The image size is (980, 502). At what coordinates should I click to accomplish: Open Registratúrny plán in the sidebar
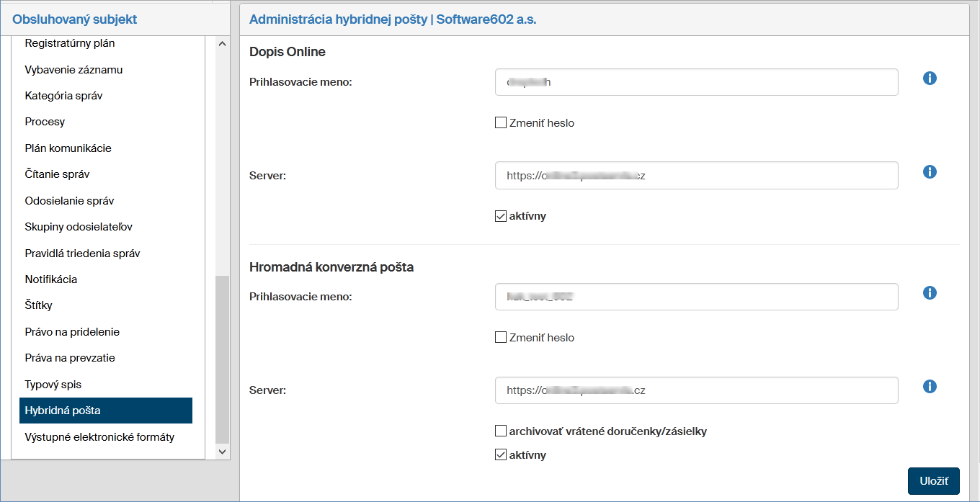click(70, 43)
